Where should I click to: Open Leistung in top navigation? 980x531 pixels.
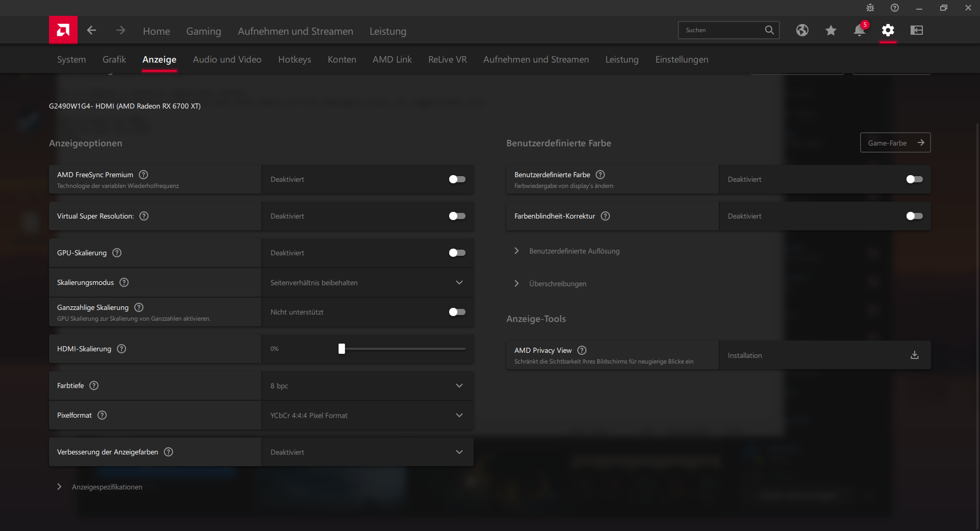coord(388,31)
